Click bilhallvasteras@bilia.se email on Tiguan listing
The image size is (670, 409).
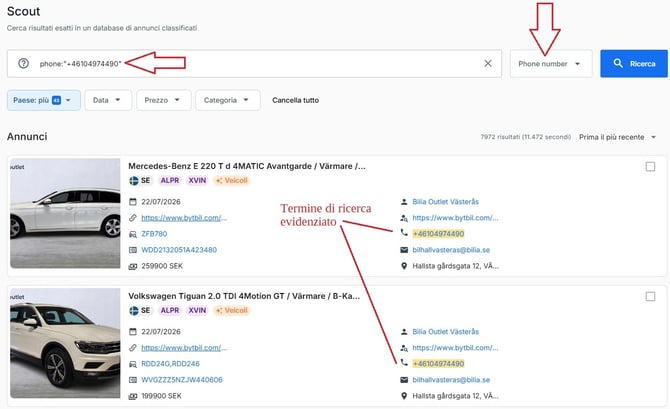451,380
